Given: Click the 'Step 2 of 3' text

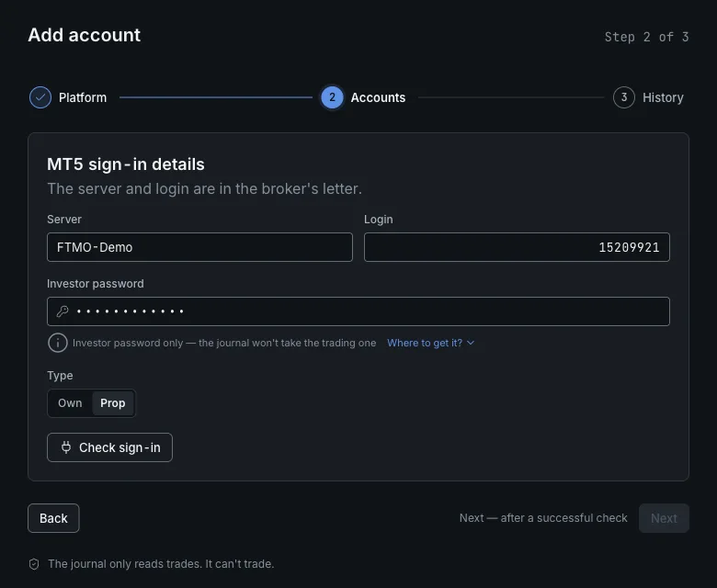Looking at the screenshot, I should pos(646,37).
